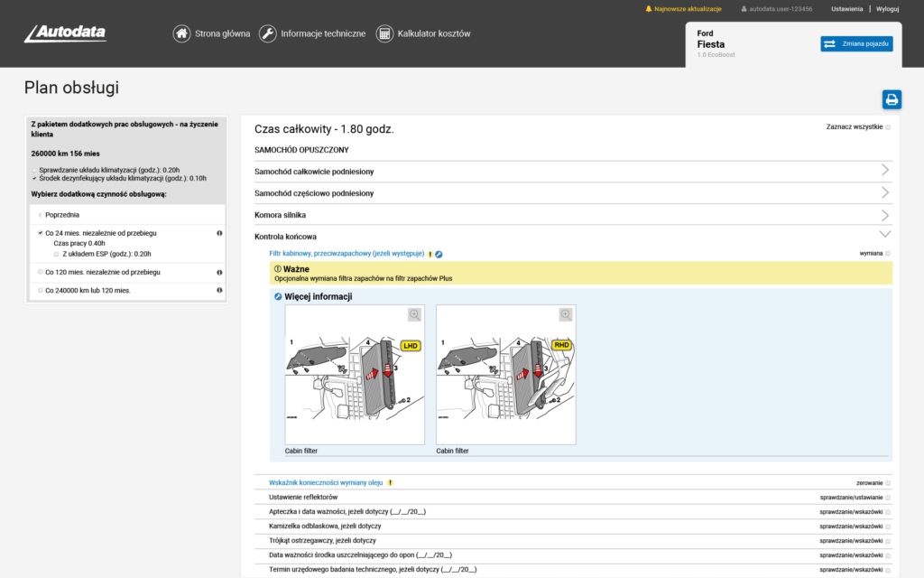Toggle Z układem ESP checkbox

coord(56,254)
